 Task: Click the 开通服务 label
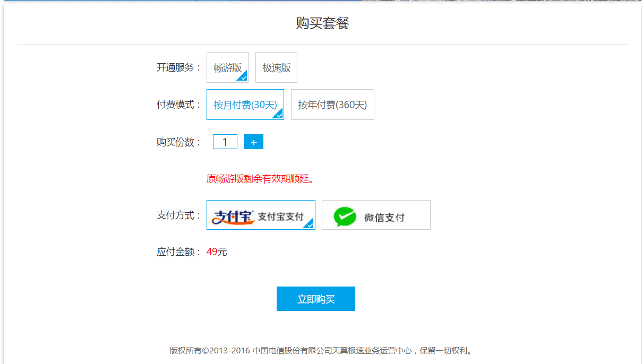pyautogui.click(x=179, y=67)
